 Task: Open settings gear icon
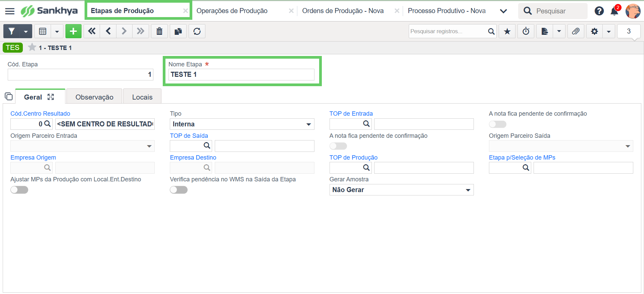(594, 31)
